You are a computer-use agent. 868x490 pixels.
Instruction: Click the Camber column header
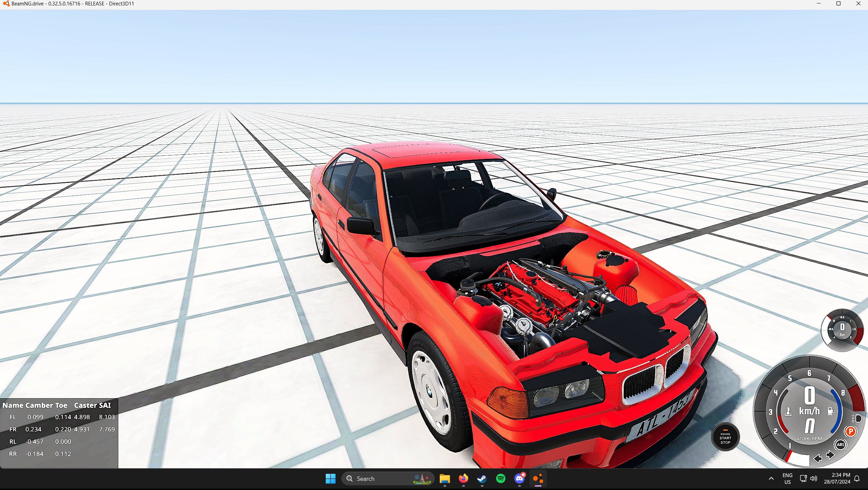pos(39,405)
